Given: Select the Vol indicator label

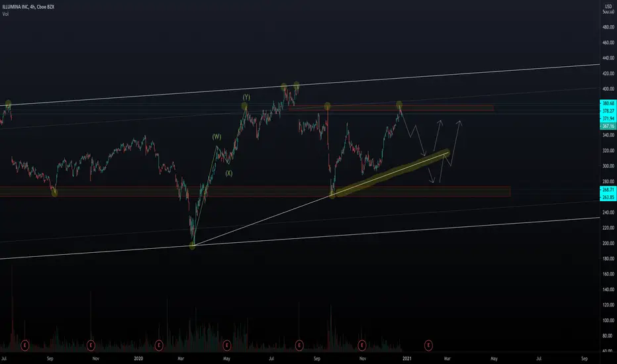Looking at the screenshot, I should click(5, 14).
